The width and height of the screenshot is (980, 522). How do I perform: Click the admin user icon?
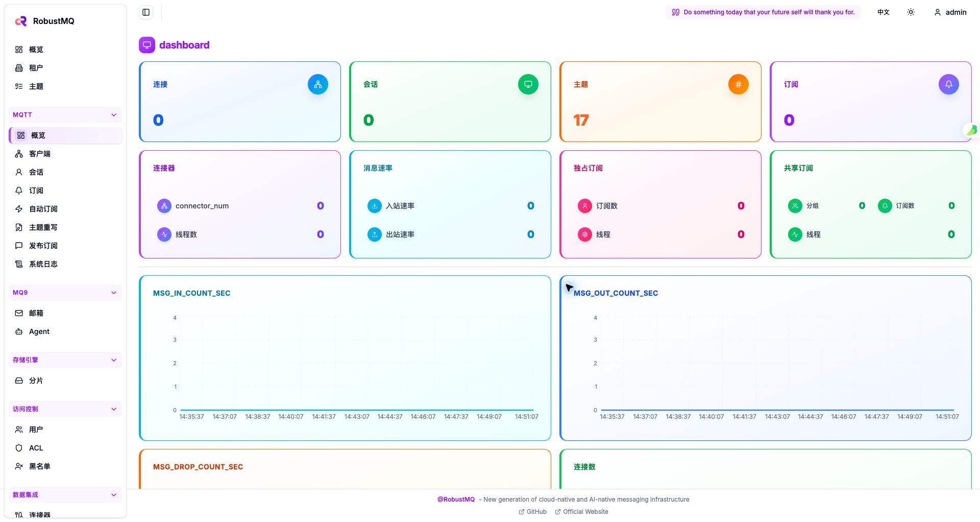click(937, 12)
